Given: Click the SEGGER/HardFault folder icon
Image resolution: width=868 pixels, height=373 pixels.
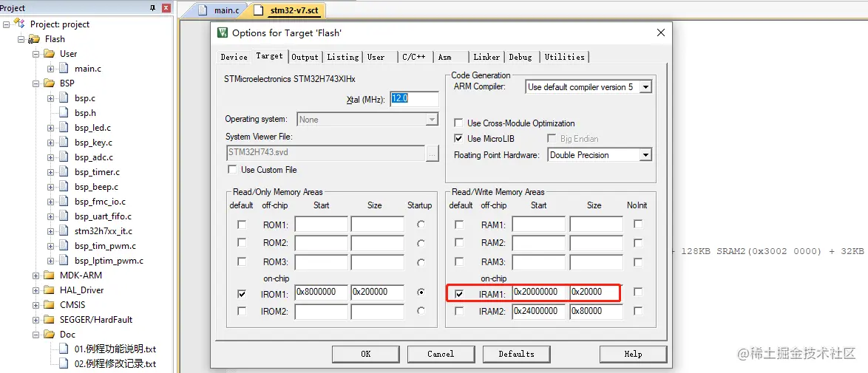Looking at the screenshot, I should (50, 319).
